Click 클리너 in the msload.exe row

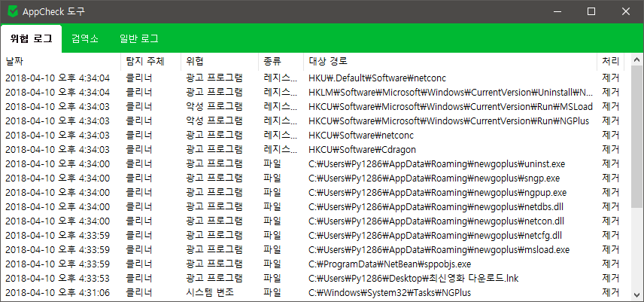[139, 250]
